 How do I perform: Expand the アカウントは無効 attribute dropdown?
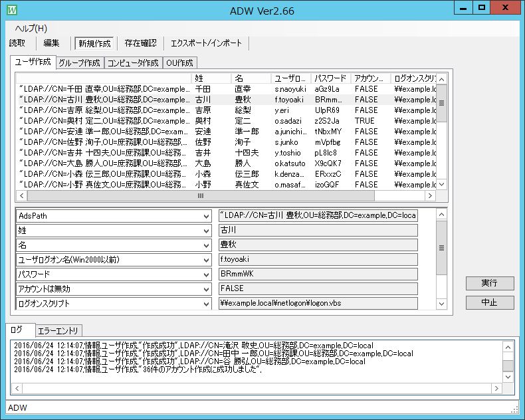click(x=206, y=289)
